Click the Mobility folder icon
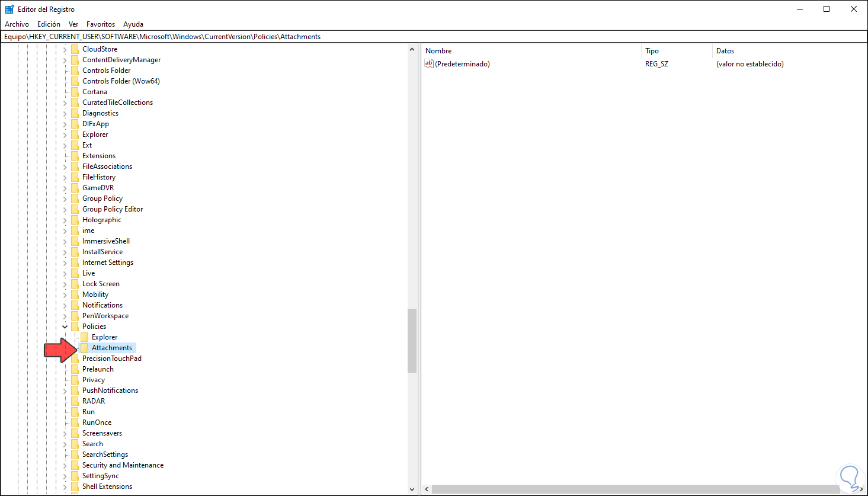868x496 pixels. point(75,295)
